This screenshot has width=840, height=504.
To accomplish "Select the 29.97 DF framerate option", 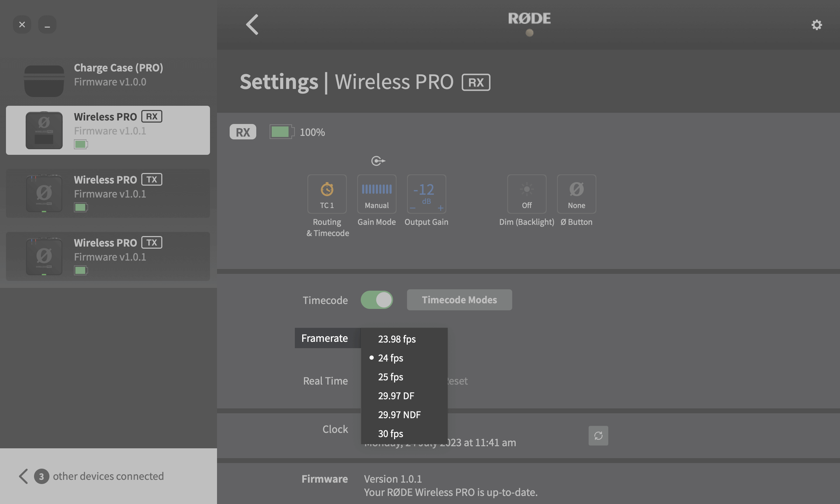I will tap(396, 396).
